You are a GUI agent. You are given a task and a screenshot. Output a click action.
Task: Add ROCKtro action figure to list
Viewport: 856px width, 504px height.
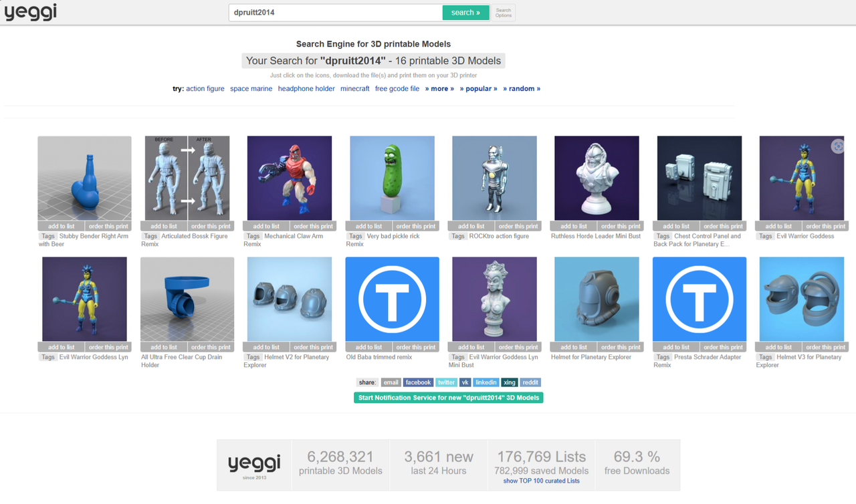coord(471,226)
